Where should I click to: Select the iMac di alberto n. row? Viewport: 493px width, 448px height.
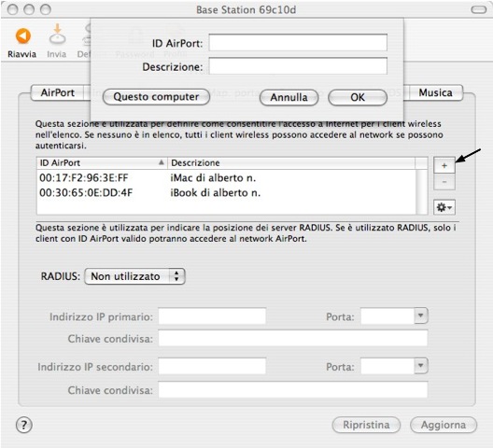226,178
